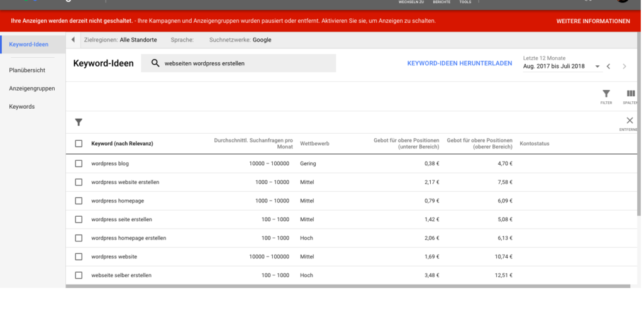Open the date range dropdown Aug. 2017 bis Juli 2018
This screenshot has height=323, width=644.
coord(562,67)
